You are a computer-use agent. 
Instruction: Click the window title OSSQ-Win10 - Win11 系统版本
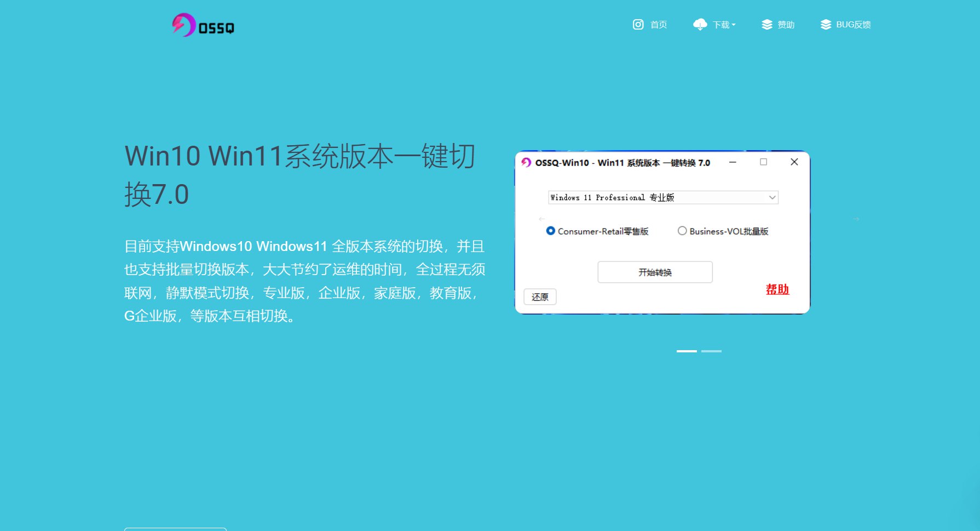click(x=622, y=163)
